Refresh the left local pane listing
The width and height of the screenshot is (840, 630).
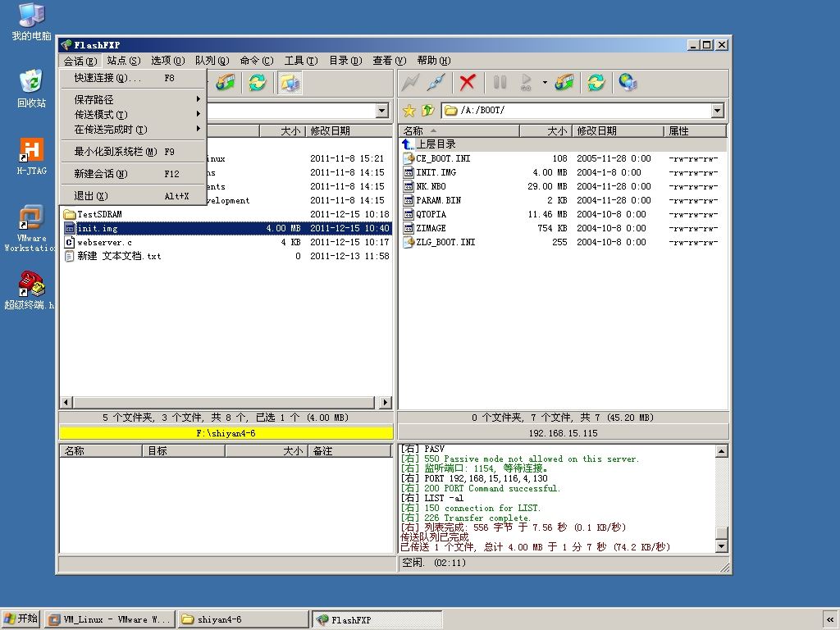click(257, 83)
